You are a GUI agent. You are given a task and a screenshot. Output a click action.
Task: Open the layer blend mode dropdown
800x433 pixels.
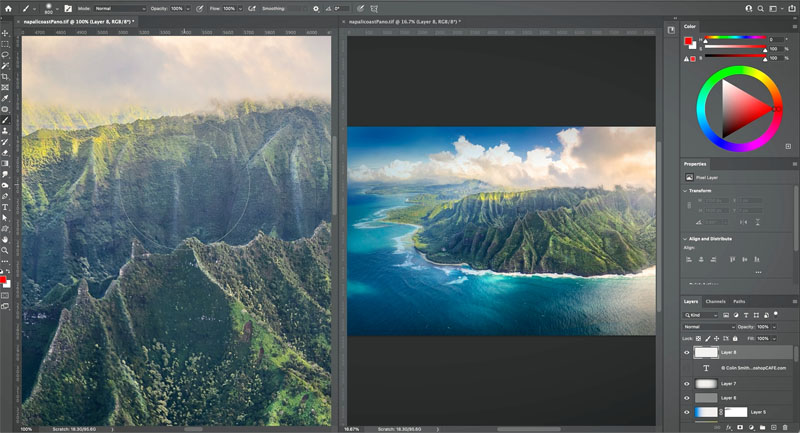point(709,327)
